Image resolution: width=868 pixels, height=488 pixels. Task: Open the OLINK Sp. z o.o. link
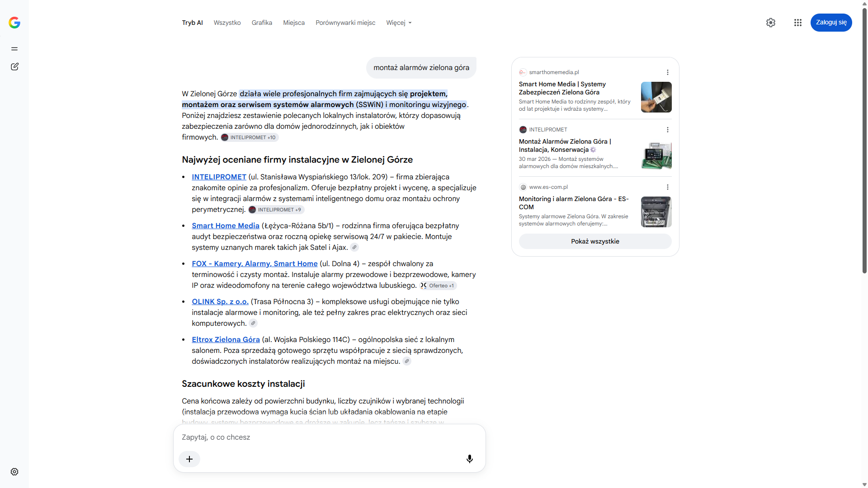tap(220, 302)
